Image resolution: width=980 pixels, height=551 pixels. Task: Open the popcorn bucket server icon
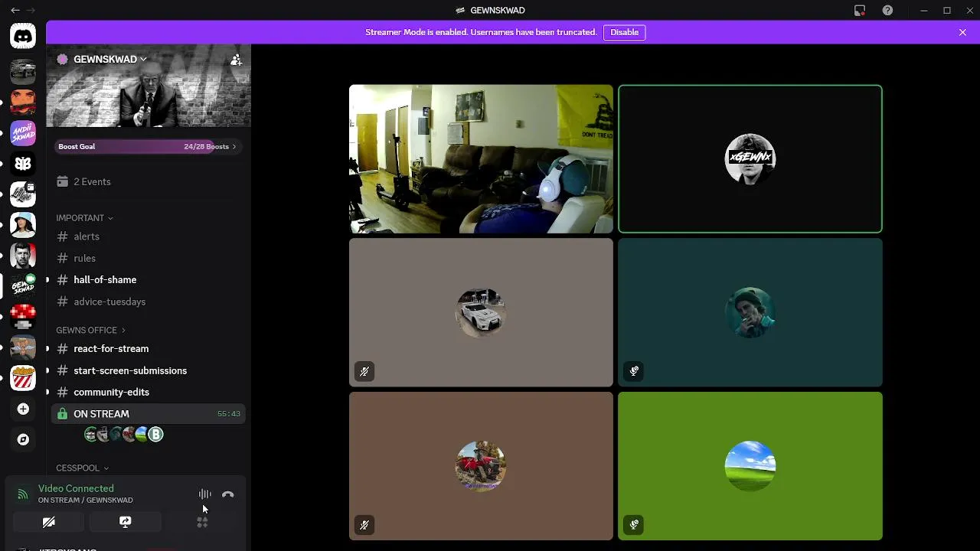(23, 377)
